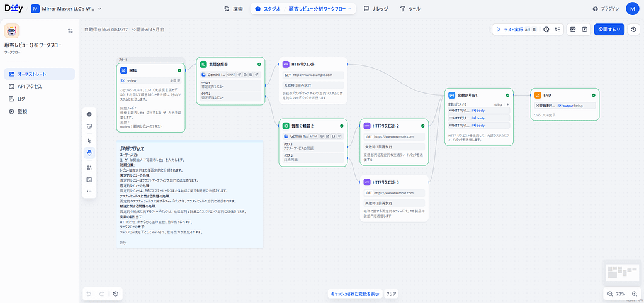Click the organize nodes layout icon
This screenshot has height=303, width=644.
point(89,168)
